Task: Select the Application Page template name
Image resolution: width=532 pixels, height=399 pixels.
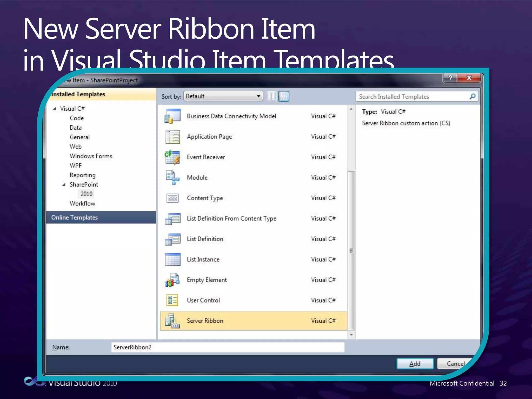Action: [209, 137]
